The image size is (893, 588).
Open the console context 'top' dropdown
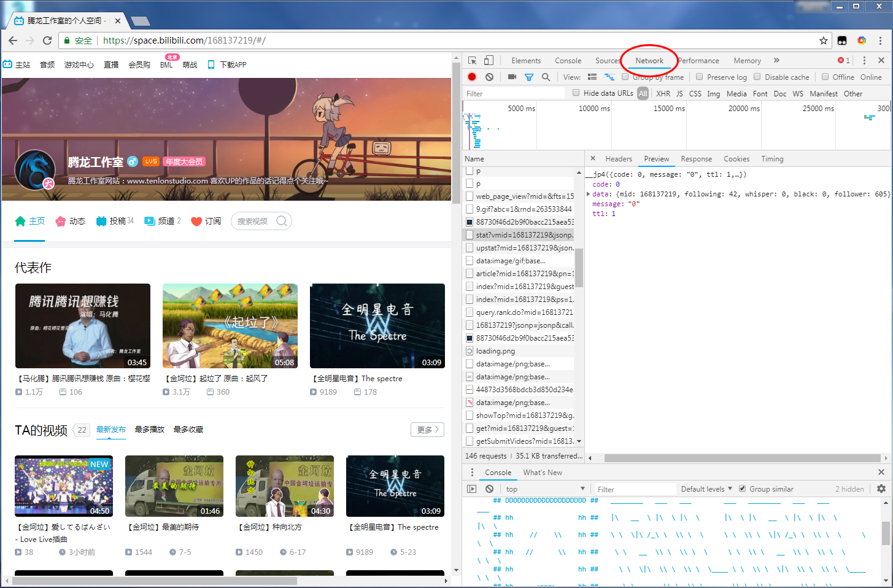(x=545, y=489)
